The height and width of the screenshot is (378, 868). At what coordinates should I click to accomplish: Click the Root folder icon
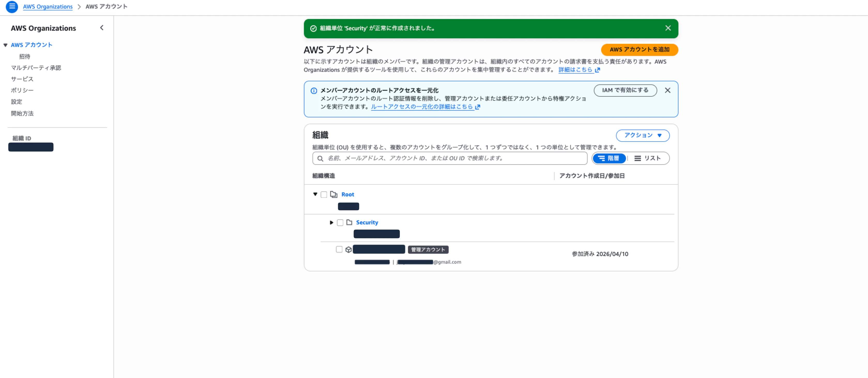pos(334,194)
